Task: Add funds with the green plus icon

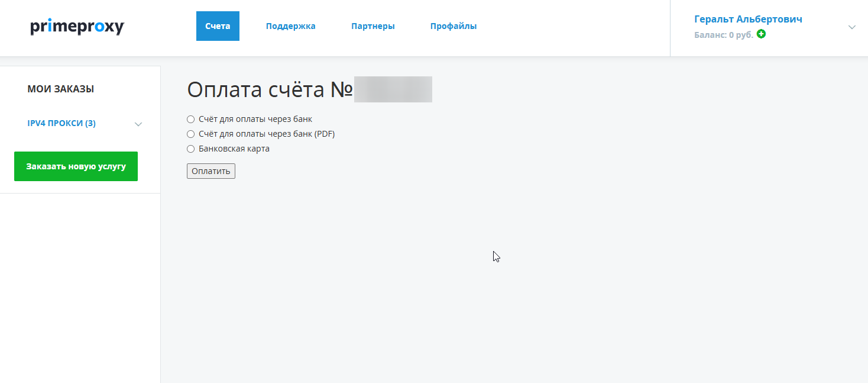Action: pos(761,34)
